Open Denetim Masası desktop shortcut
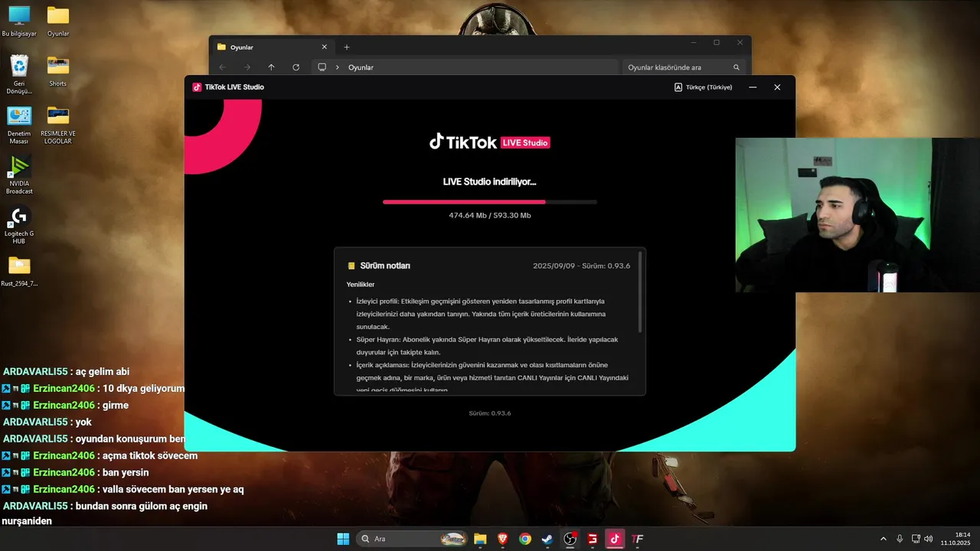Image resolution: width=980 pixels, height=551 pixels. point(19,125)
